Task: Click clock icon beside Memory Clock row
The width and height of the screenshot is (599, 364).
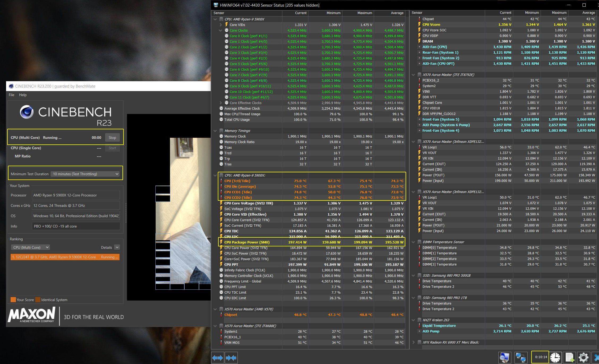Action: coord(221,136)
